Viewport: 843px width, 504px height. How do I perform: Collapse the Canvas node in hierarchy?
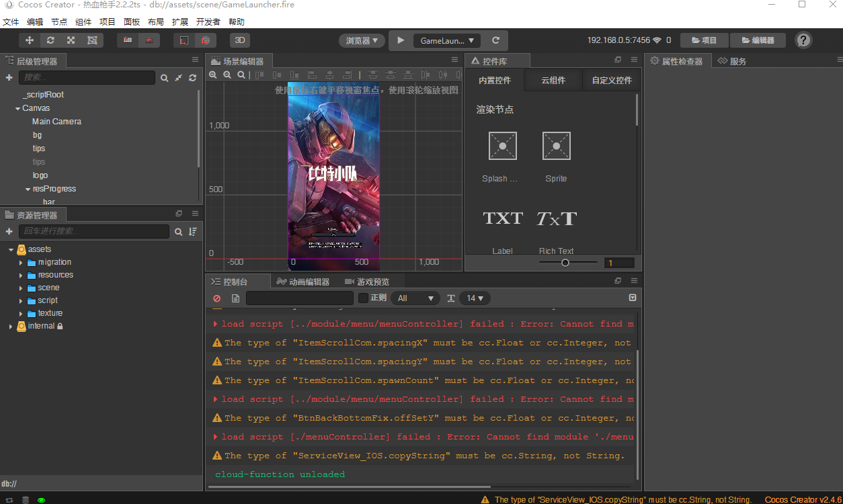click(x=16, y=108)
